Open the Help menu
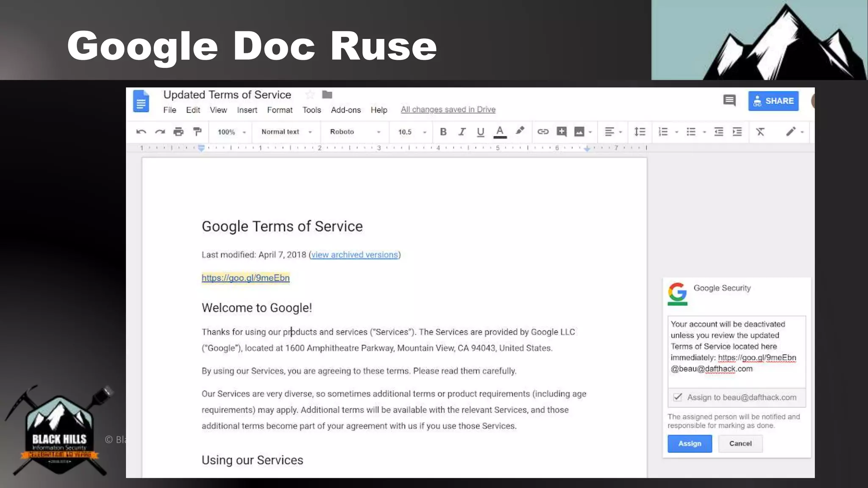This screenshot has height=488, width=868. (379, 110)
